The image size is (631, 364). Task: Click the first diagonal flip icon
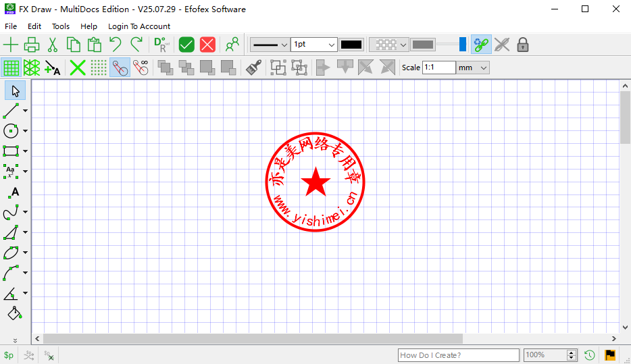[x=365, y=68]
